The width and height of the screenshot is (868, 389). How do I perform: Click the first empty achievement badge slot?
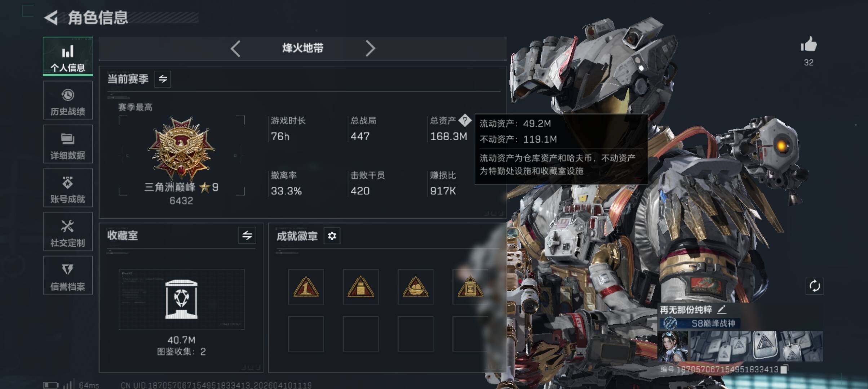click(306, 334)
